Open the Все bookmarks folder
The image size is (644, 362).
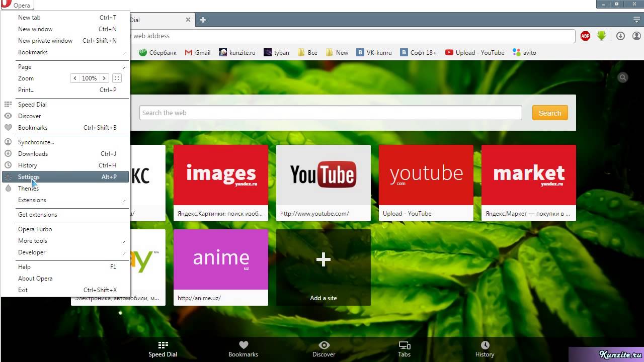(x=307, y=52)
